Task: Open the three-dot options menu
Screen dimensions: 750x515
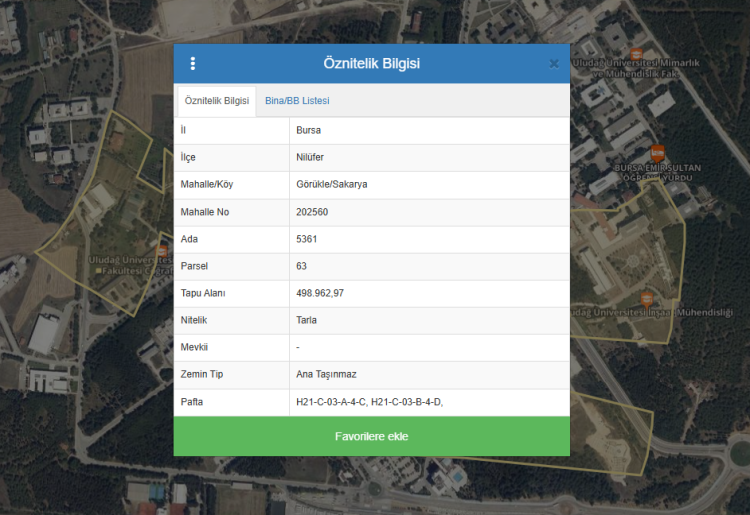Action: click(x=193, y=64)
